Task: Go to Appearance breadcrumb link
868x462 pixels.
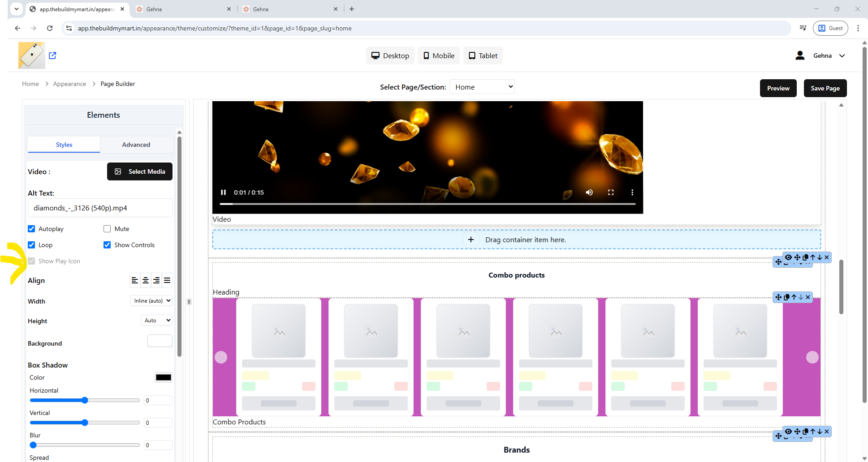Action: [69, 84]
